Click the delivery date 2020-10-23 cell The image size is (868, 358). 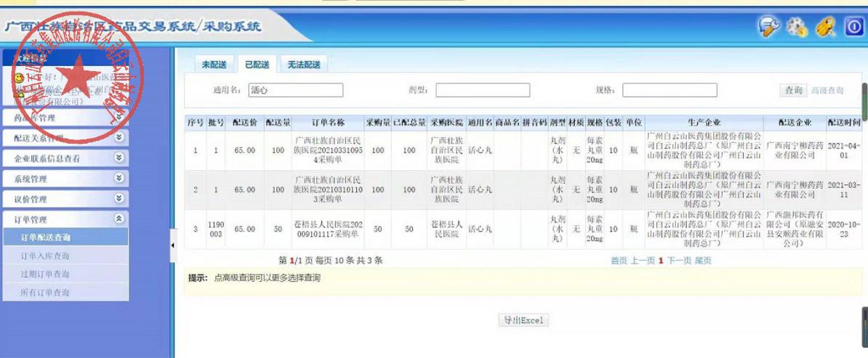click(844, 229)
